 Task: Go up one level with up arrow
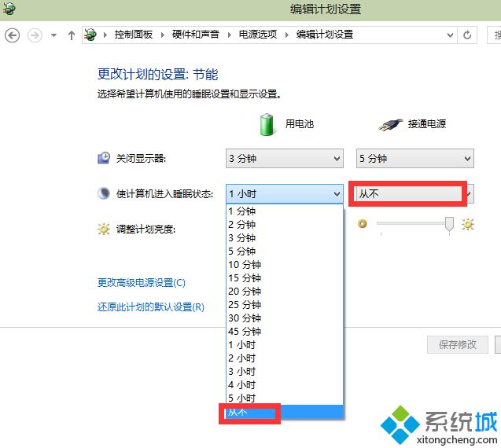[72, 35]
